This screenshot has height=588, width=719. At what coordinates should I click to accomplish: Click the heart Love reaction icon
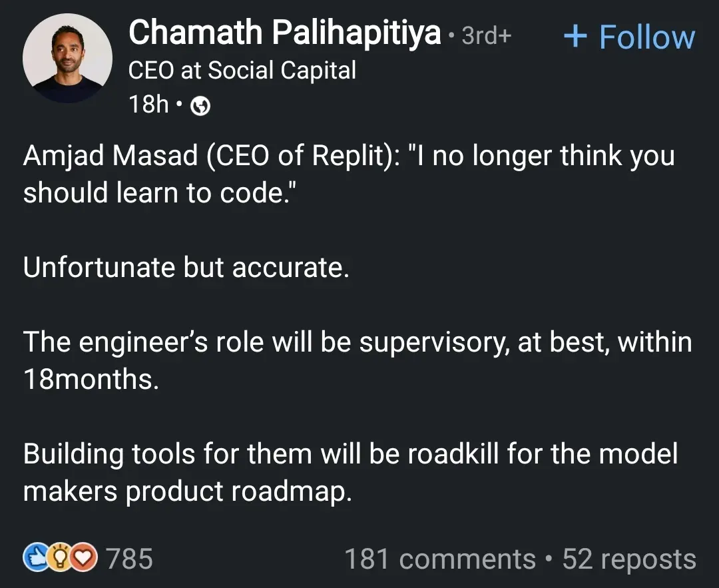click(84, 558)
